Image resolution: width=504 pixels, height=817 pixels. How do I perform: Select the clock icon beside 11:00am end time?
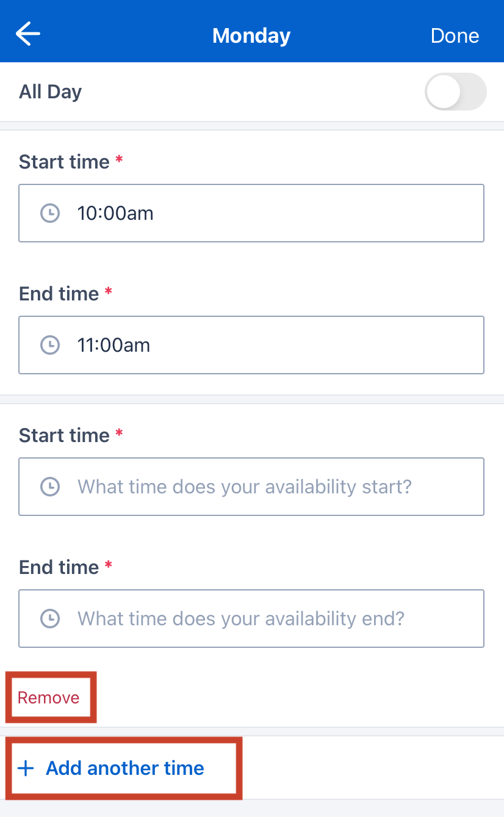tap(50, 345)
